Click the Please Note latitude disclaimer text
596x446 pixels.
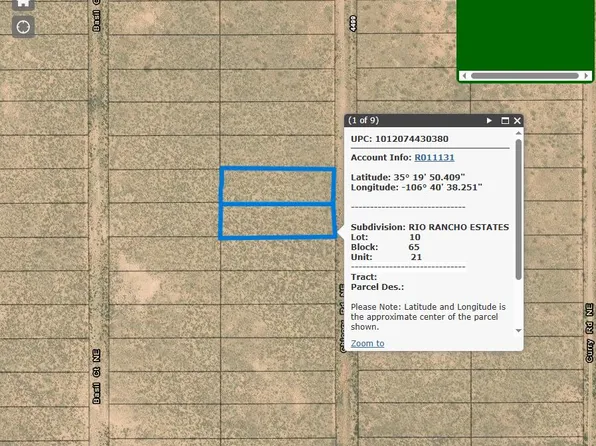click(x=428, y=317)
